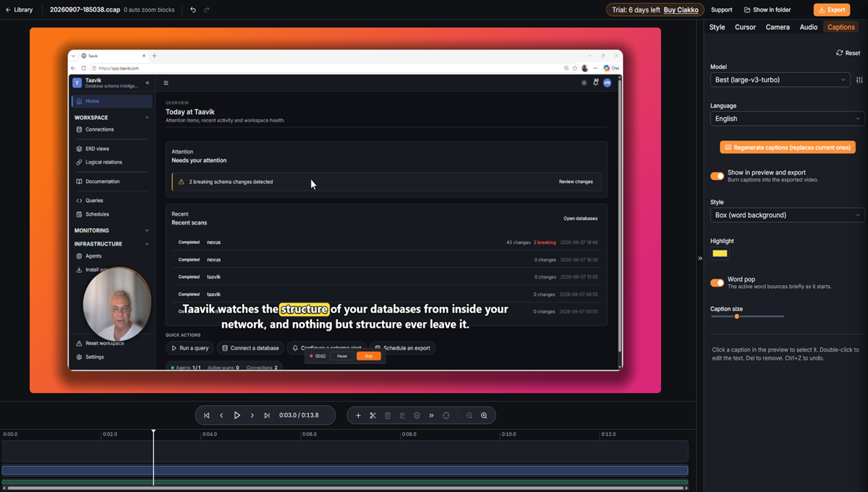
Task: Collapse the right settings panel
Action: pyautogui.click(x=699, y=258)
